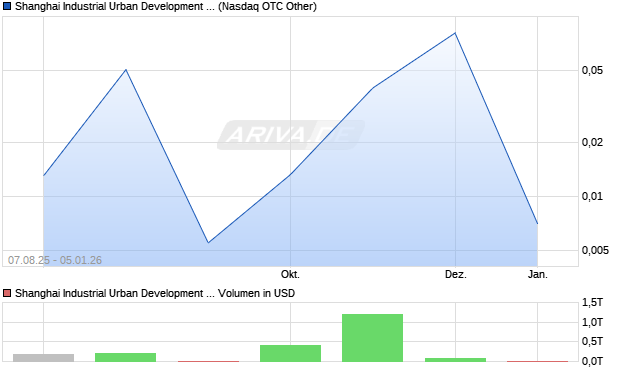
Task: Click the 0,005 price axis label
Action: (x=595, y=250)
